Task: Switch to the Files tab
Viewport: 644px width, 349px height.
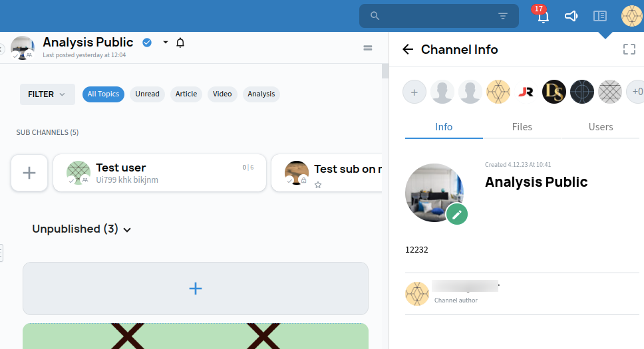Action: (522, 126)
